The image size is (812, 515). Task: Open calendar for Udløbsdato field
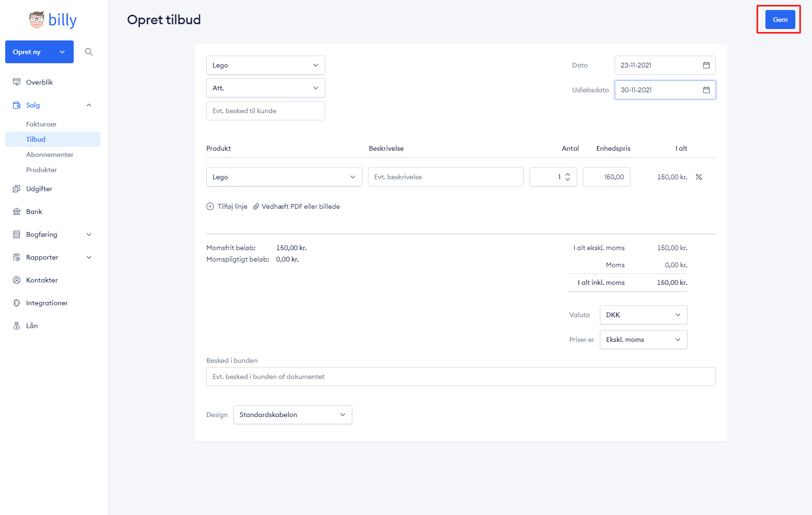click(x=706, y=90)
